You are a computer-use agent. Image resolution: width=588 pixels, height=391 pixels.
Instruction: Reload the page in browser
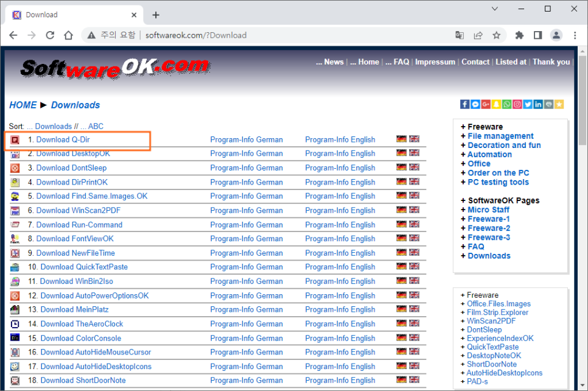pyautogui.click(x=50, y=35)
